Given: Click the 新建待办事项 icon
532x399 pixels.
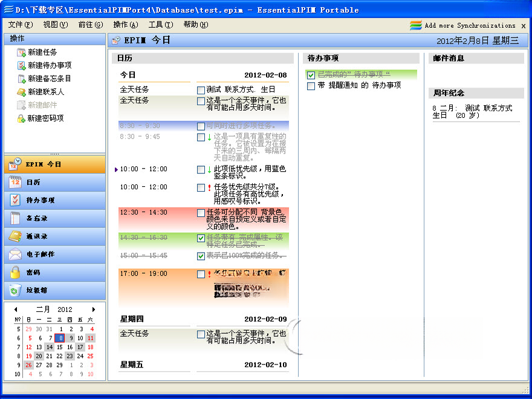Looking at the screenshot, I should [21, 65].
